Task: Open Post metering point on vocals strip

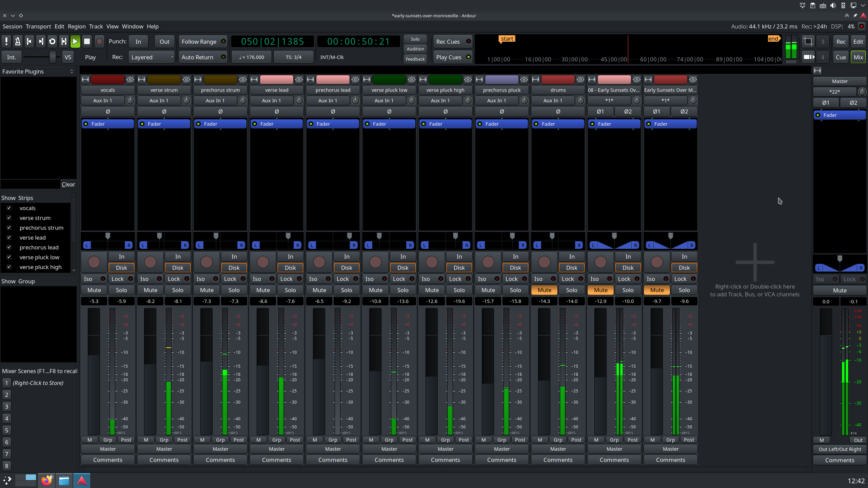Action: pos(126,440)
